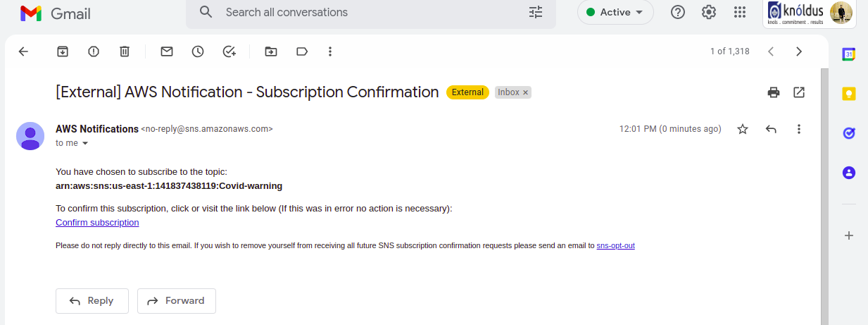Click the Confirm subscription link
Screen dimensions: 868x325
pyautogui.click(x=97, y=223)
